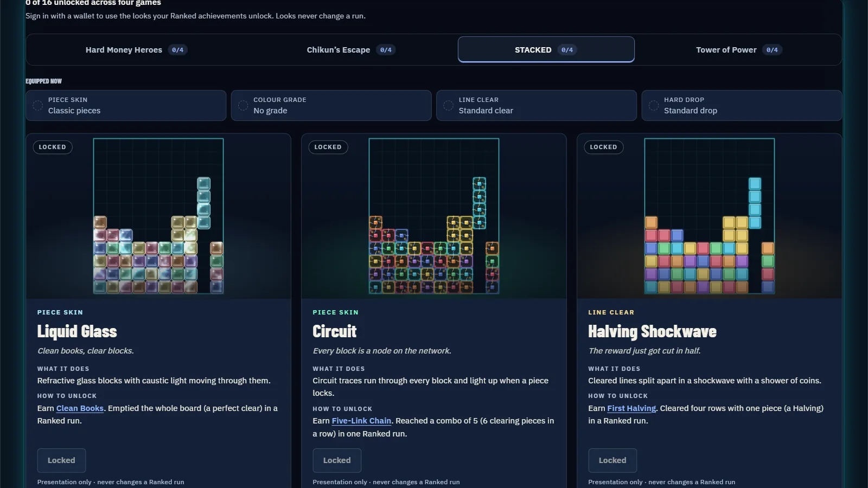Open the Five-Link Chain achievement link
868x488 pixels.
tap(361, 421)
